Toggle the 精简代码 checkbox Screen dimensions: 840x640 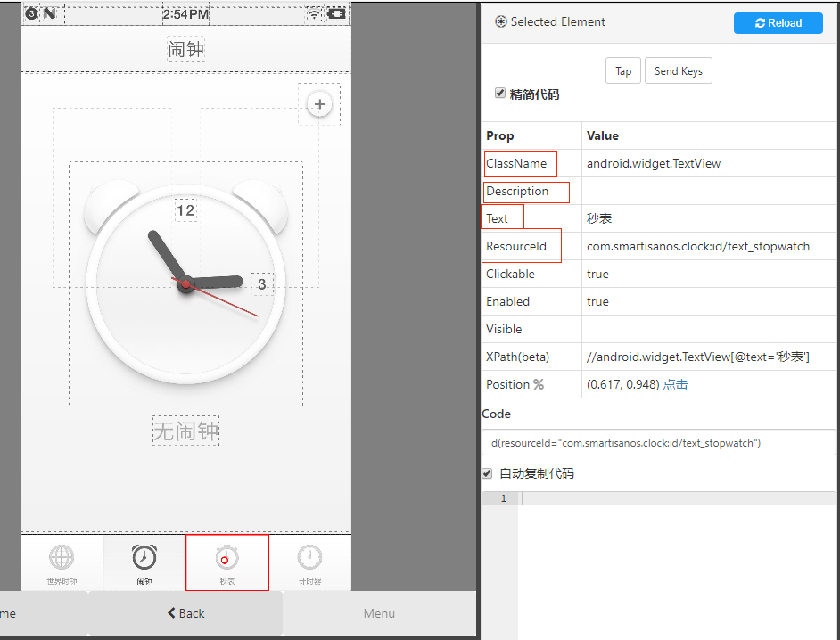click(x=500, y=93)
